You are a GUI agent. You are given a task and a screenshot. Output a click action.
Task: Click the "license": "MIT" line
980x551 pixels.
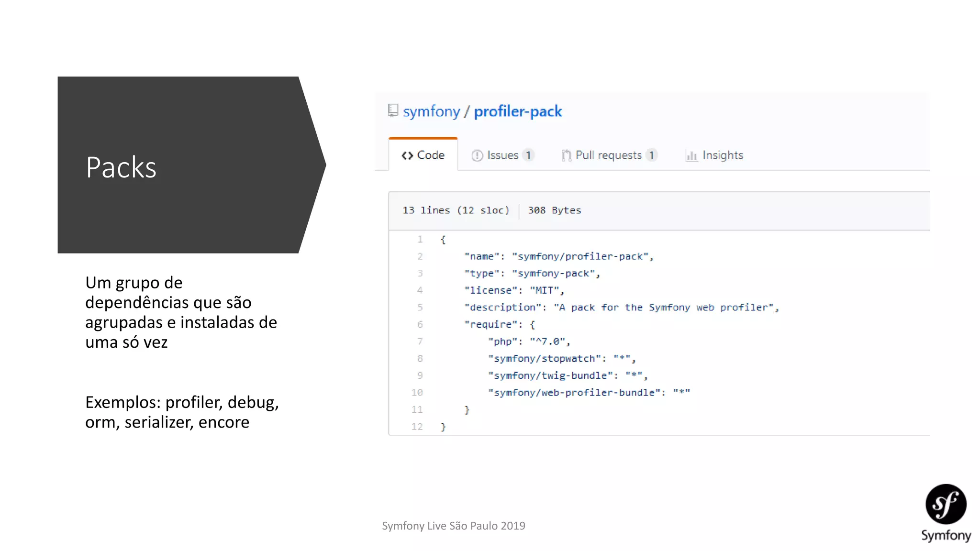[x=514, y=290]
